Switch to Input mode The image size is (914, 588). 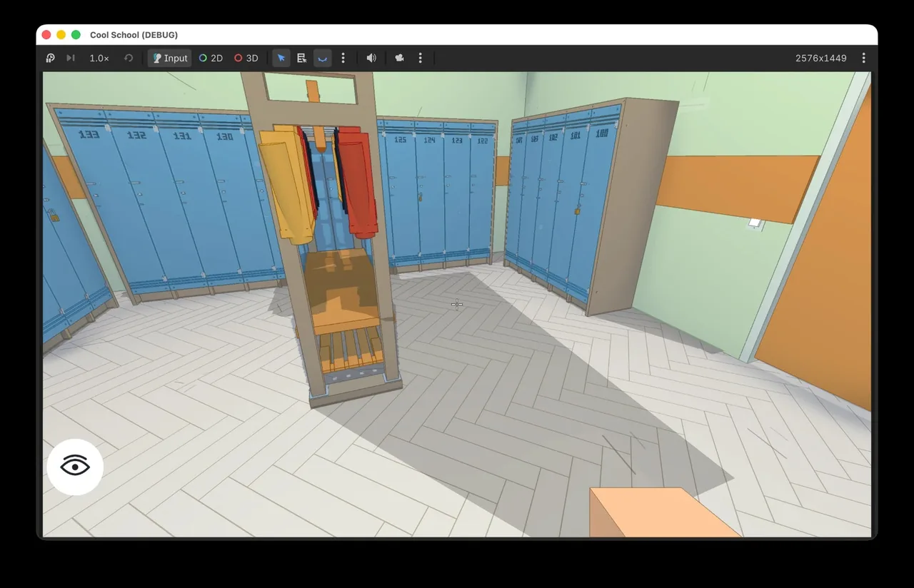tap(170, 58)
